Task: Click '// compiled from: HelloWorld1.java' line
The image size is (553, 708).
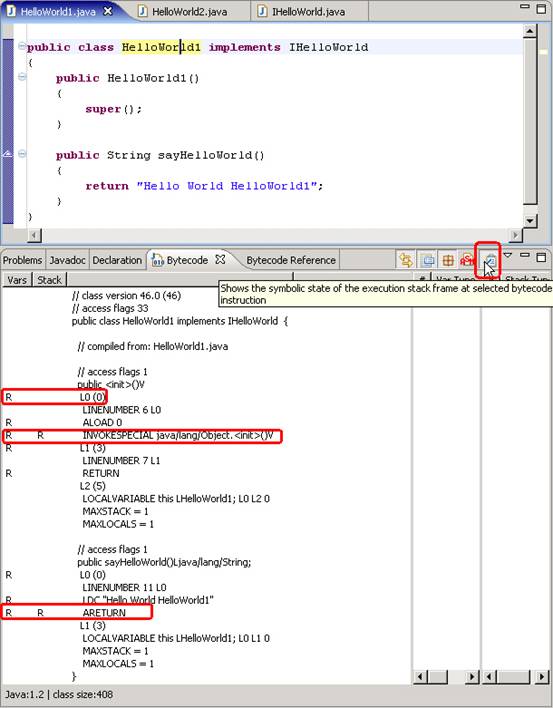Action: point(153,346)
